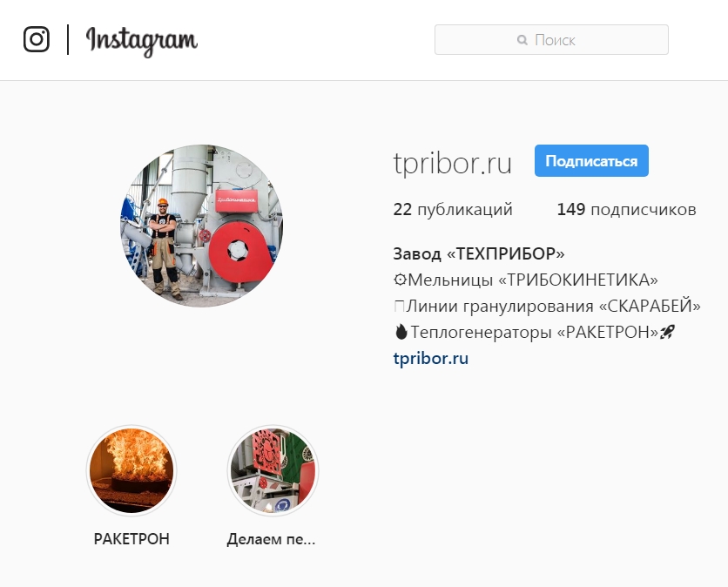Focus the Поиск search field
This screenshot has height=587, width=728.
pos(551,40)
